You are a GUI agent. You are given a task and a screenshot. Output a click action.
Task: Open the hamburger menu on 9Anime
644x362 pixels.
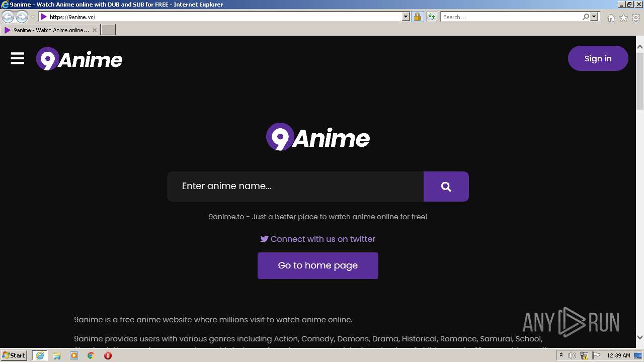pyautogui.click(x=18, y=59)
